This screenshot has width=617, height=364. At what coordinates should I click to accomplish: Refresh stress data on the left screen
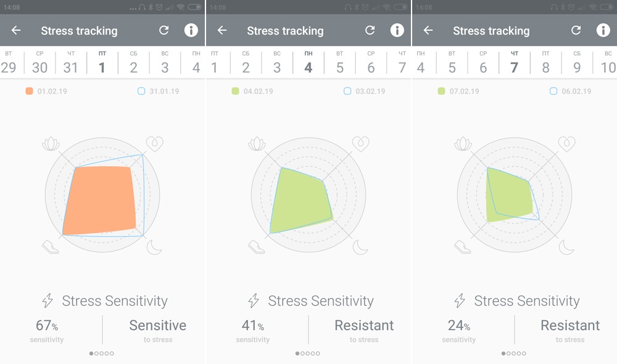[x=164, y=30]
